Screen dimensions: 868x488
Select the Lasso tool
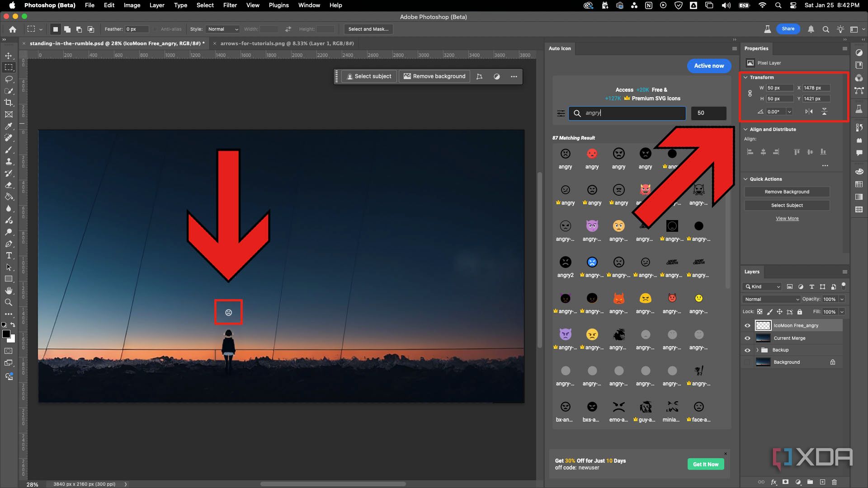[x=9, y=79]
